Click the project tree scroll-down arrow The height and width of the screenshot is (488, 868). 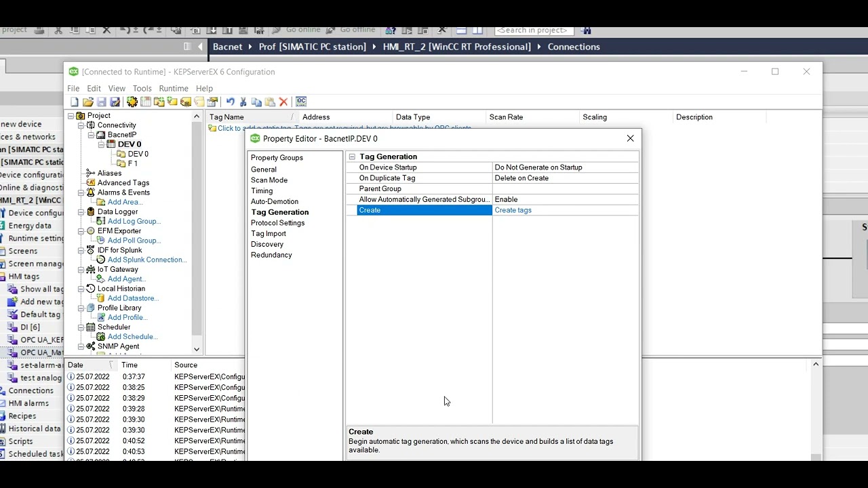click(197, 350)
